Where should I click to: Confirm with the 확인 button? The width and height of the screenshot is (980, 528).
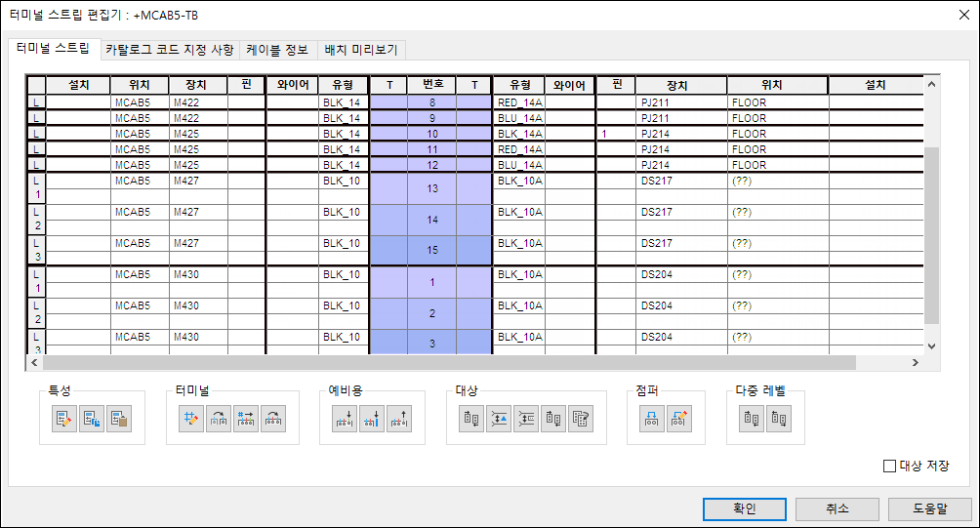pyautogui.click(x=745, y=508)
